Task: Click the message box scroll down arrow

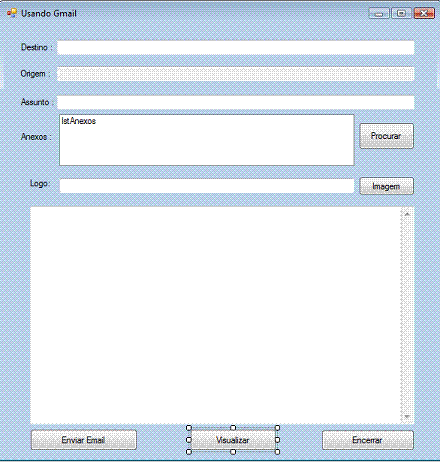Action: coord(407,417)
